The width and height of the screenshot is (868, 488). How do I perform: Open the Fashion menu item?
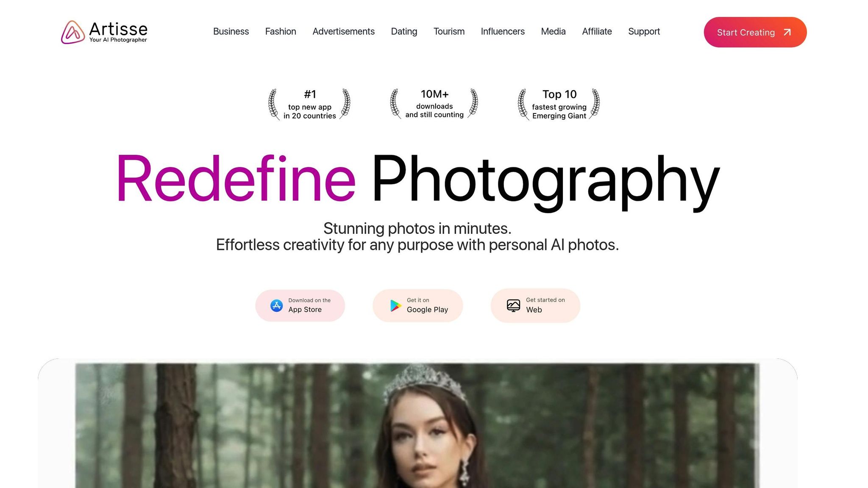[x=281, y=31]
